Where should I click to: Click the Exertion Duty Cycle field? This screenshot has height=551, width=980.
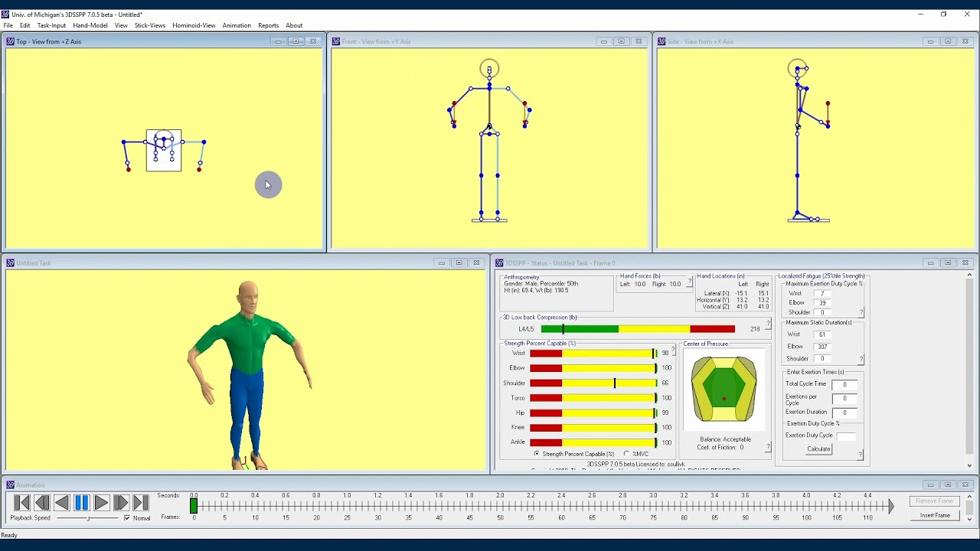[x=846, y=436]
